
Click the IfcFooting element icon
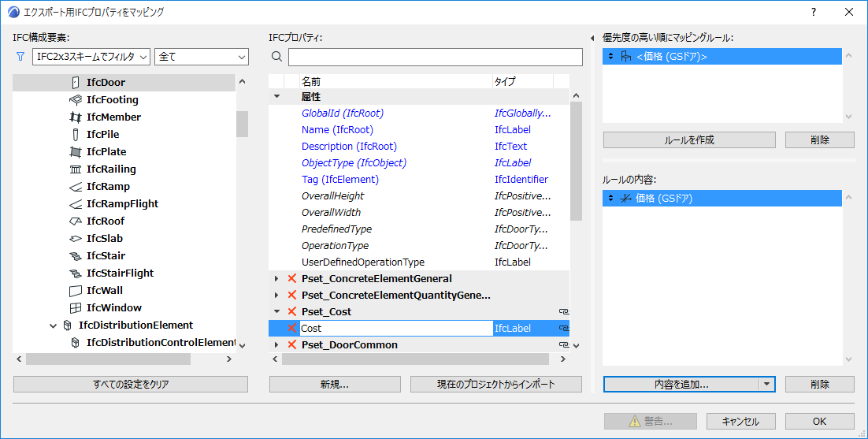(76, 99)
